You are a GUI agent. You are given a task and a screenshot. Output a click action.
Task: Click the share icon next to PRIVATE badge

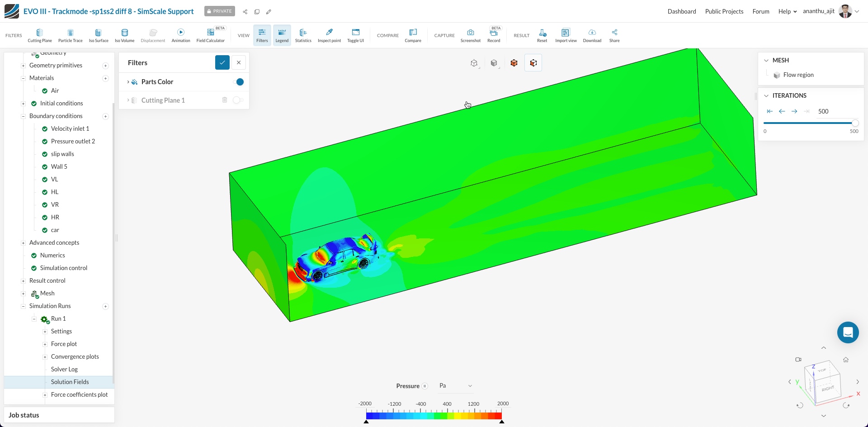[245, 12]
